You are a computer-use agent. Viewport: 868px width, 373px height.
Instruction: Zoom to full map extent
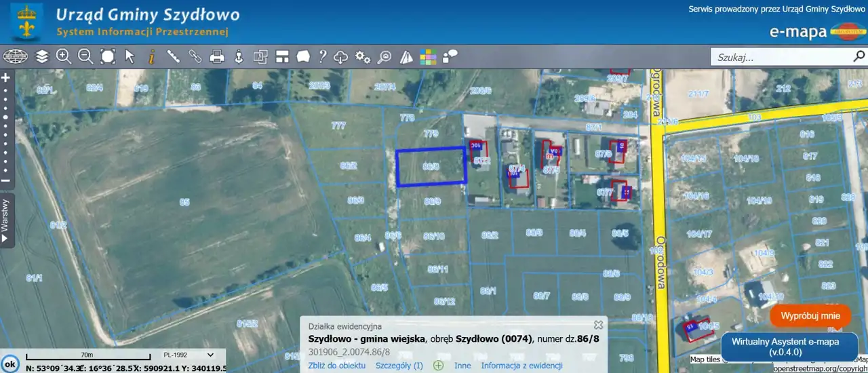[x=108, y=56]
